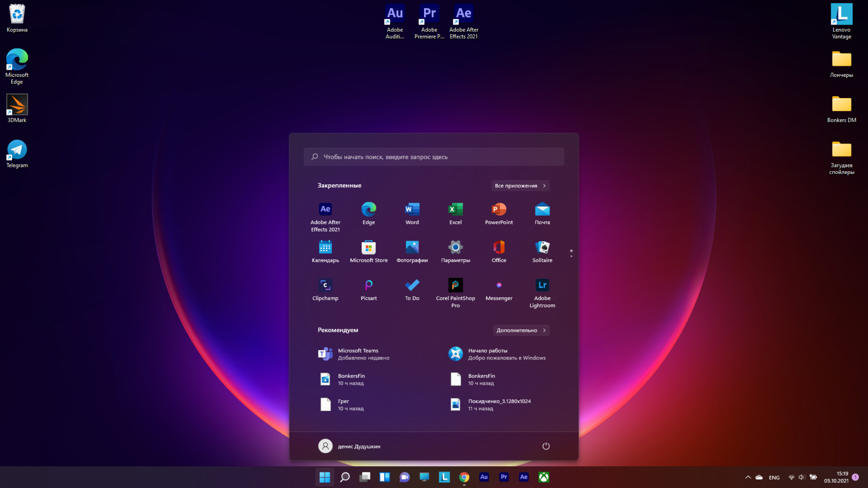Expand Дополнительно recommended items

pos(521,330)
